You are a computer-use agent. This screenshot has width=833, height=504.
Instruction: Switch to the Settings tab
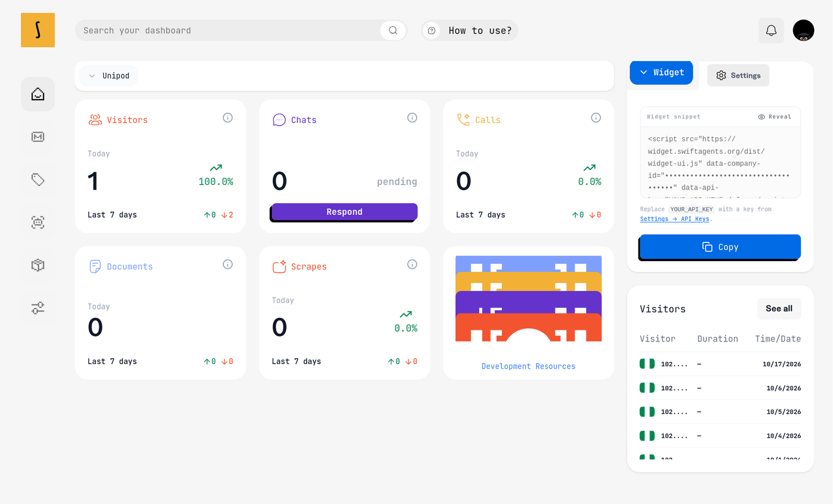(x=738, y=75)
